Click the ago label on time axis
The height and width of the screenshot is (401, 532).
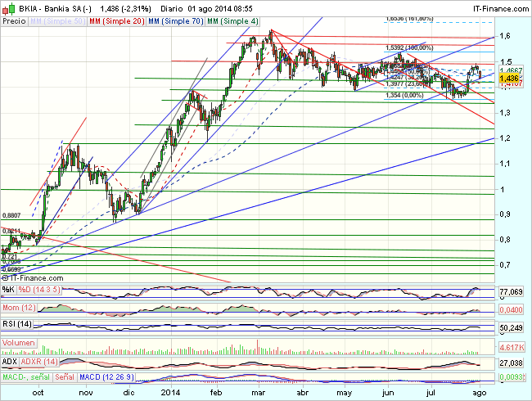(x=480, y=393)
